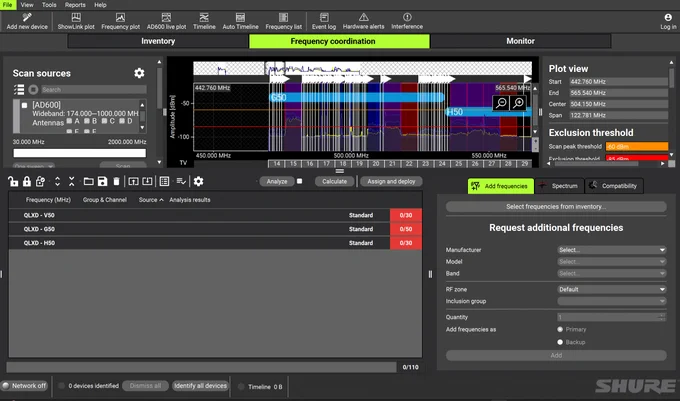680x401 pixels.
Task: Open the Reports menu
Action: [75, 5]
